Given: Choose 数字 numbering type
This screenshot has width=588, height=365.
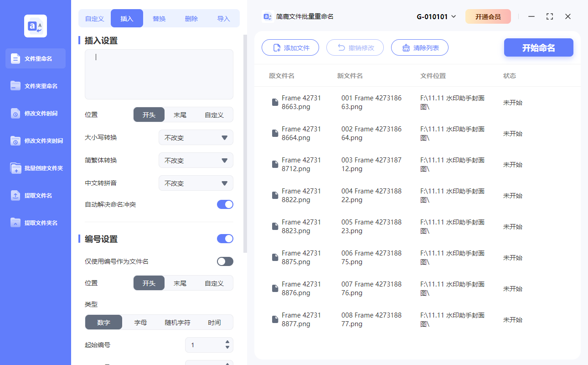Looking at the screenshot, I should point(103,322).
